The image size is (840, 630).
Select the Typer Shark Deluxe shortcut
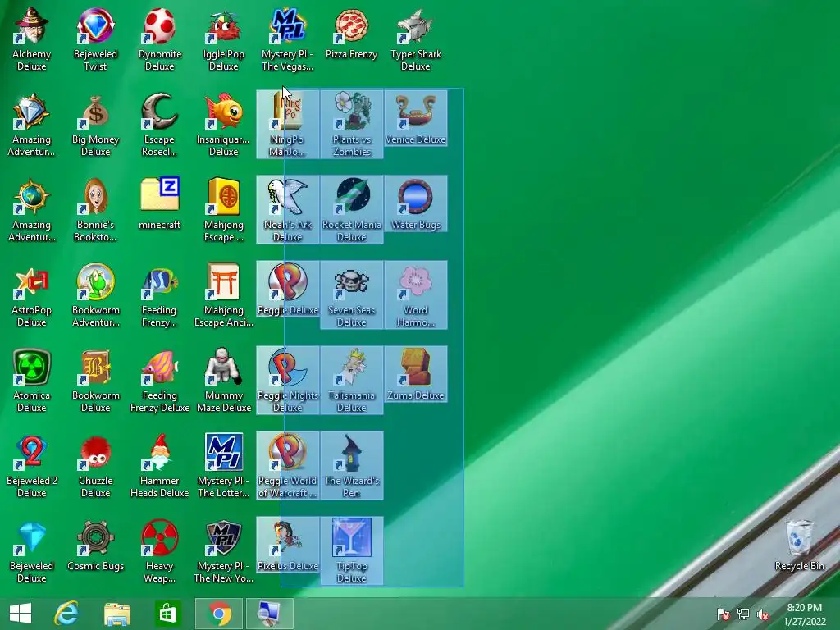416,39
